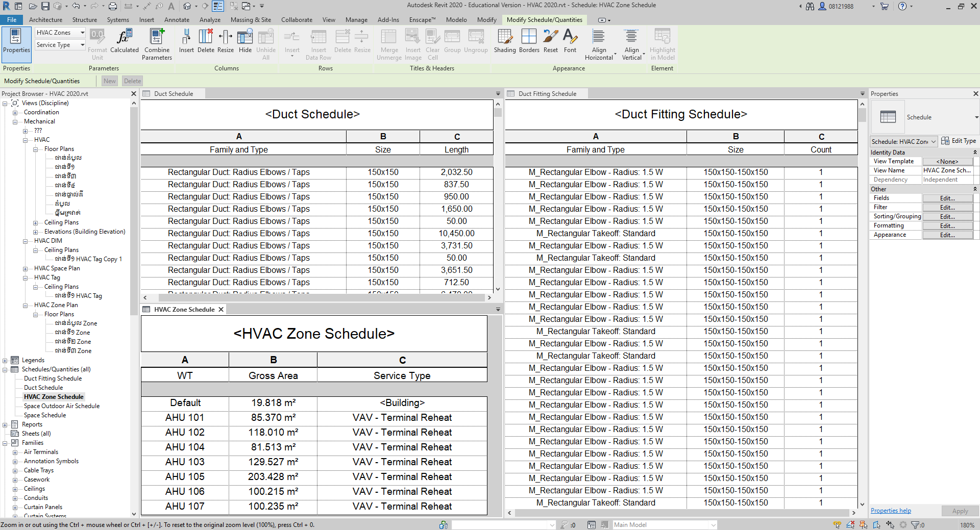980x530 pixels.
Task: Open the binoculars search icon
Action: coord(810,6)
